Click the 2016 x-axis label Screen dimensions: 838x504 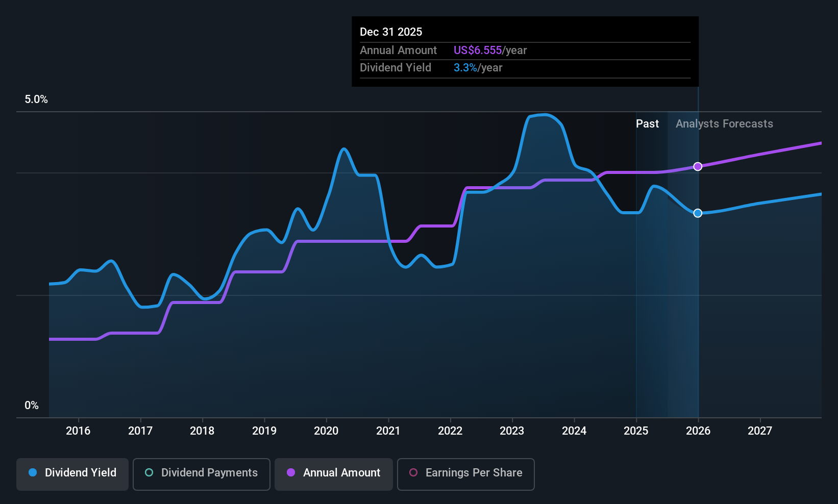click(x=78, y=431)
